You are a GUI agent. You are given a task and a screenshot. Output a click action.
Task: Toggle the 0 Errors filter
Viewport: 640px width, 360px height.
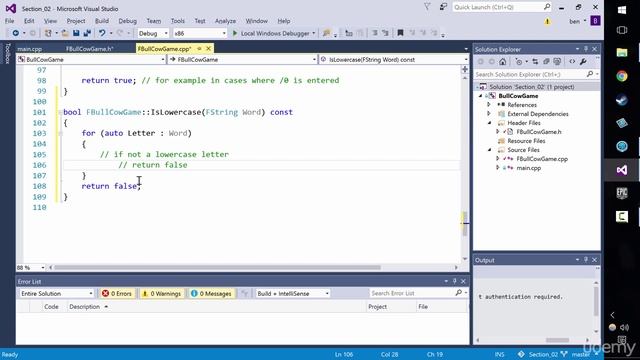[x=117, y=293]
